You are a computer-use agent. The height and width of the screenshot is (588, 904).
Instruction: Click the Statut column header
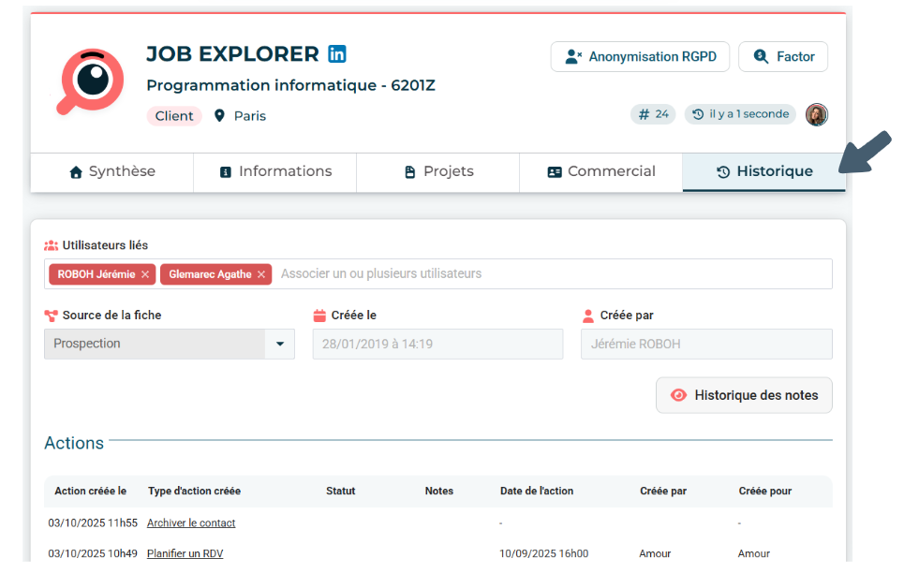click(341, 492)
